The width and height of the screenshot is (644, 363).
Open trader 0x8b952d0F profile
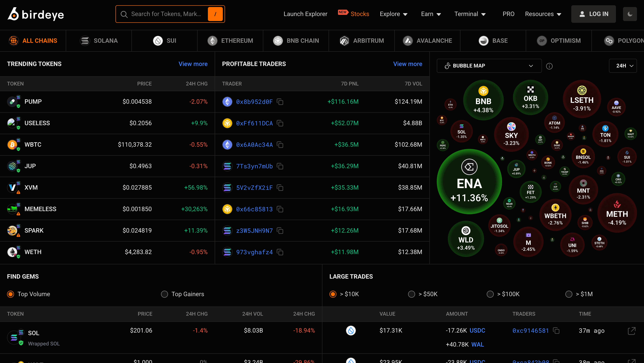(254, 101)
